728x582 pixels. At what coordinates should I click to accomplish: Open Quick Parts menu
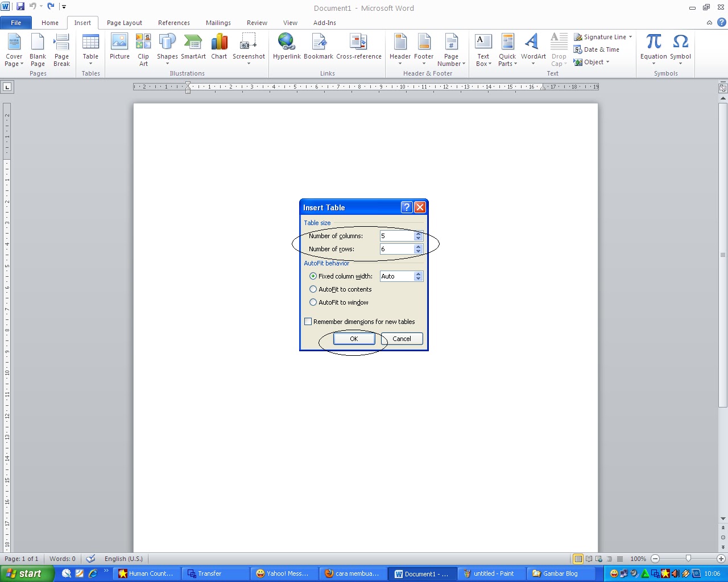pyautogui.click(x=507, y=50)
